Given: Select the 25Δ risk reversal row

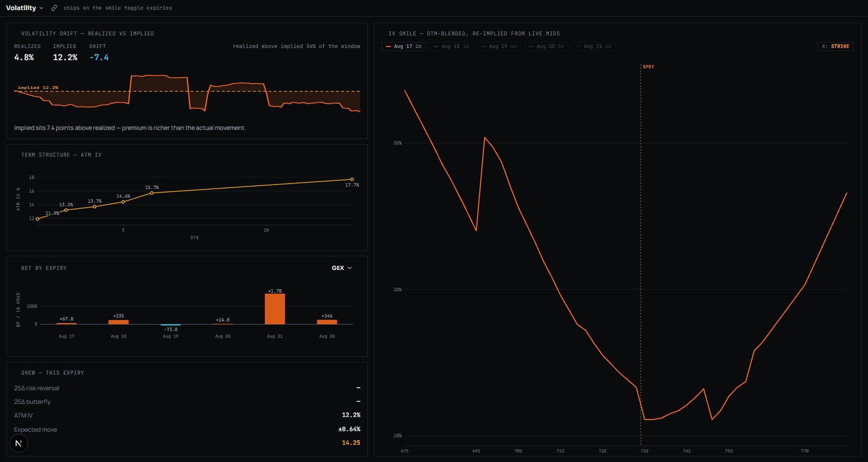Looking at the screenshot, I should (187, 388).
